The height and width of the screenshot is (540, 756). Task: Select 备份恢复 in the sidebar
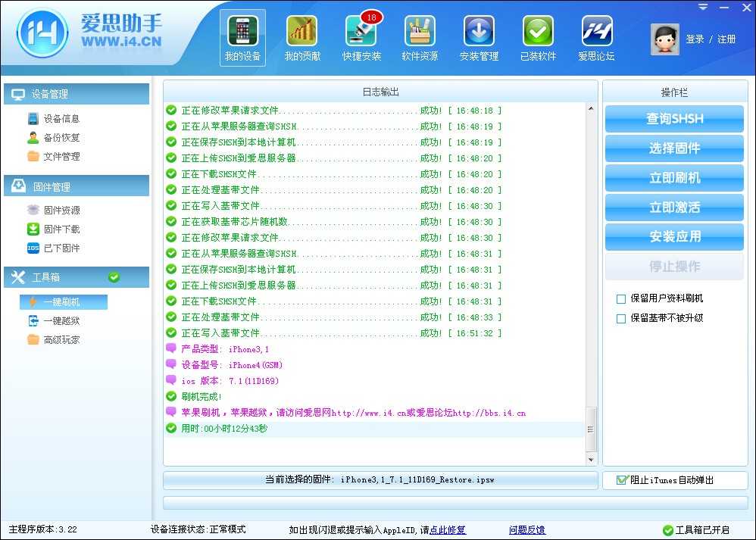pyautogui.click(x=54, y=137)
